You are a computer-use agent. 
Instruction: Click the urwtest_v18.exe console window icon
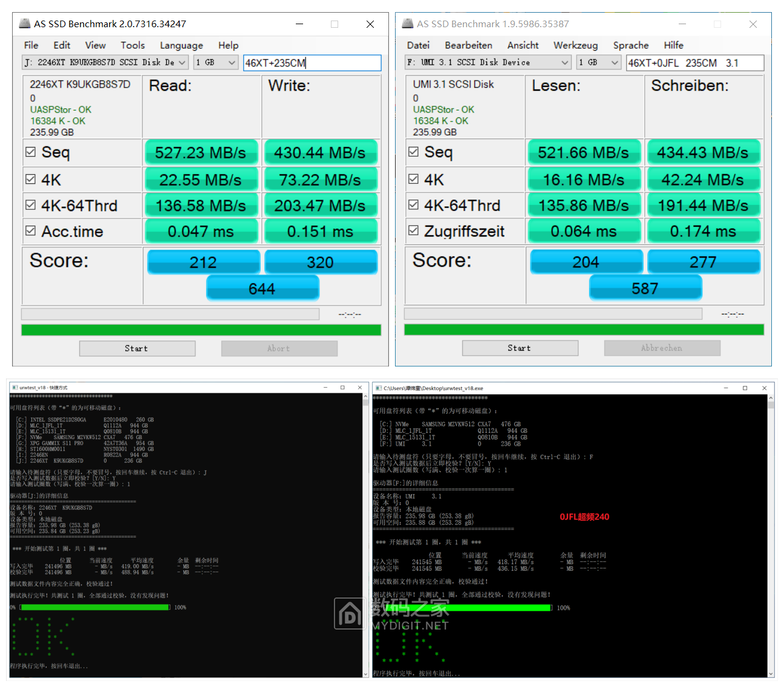(377, 388)
